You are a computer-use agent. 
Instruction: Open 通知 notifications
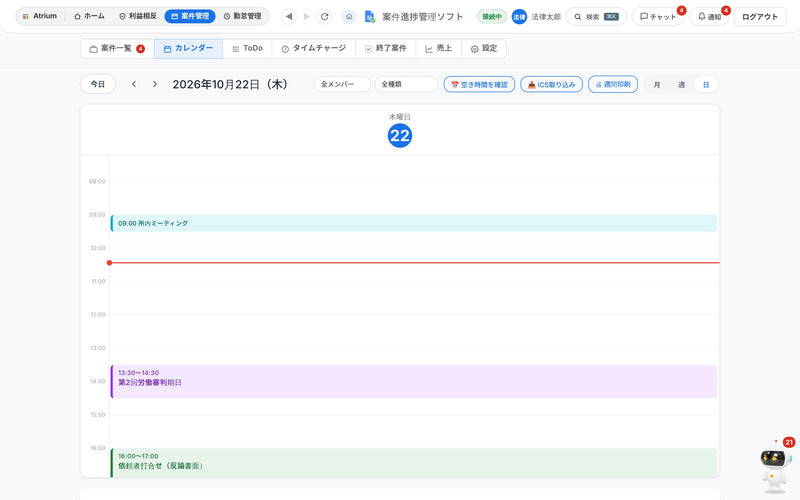coord(709,17)
